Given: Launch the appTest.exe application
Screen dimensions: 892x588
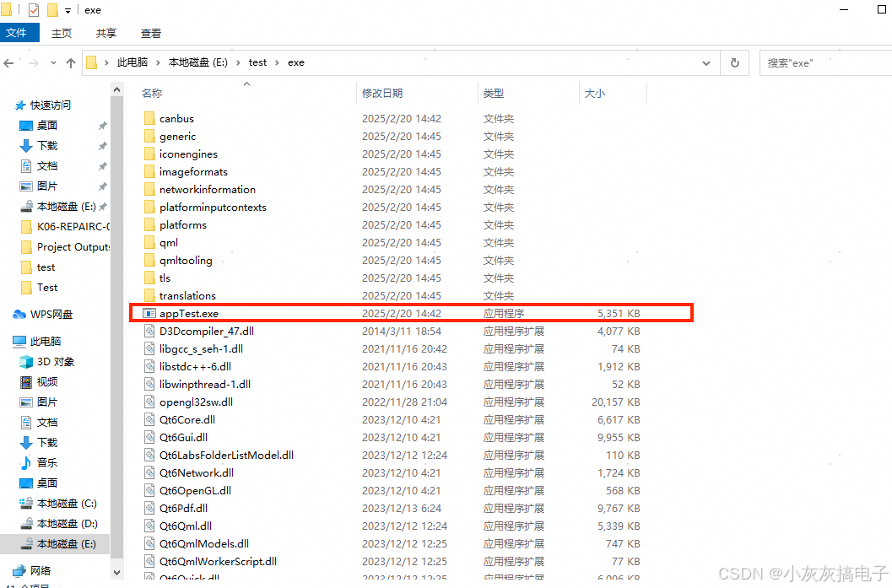Looking at the screenshot, I should point(190,312).
